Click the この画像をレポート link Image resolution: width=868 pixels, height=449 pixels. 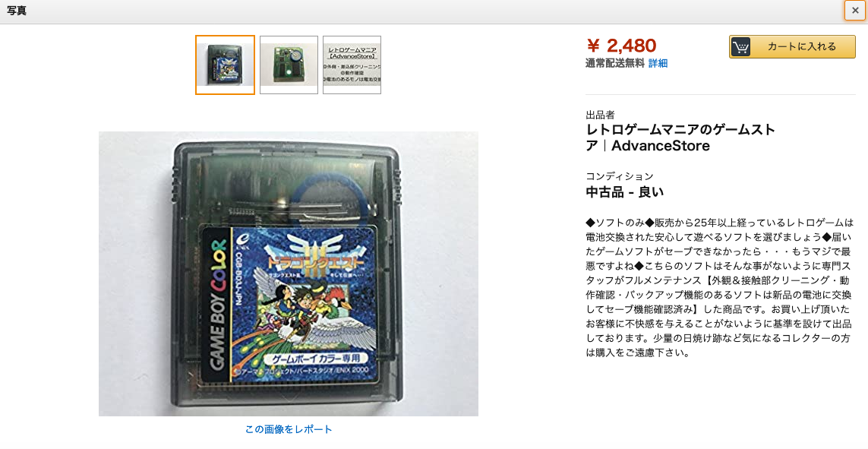coord(289,429)
